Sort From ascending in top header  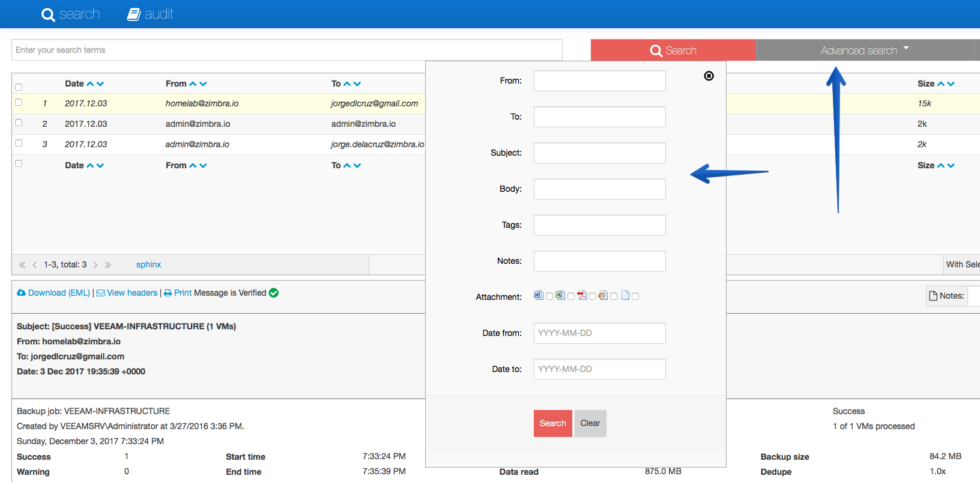(x=193, y=84)
